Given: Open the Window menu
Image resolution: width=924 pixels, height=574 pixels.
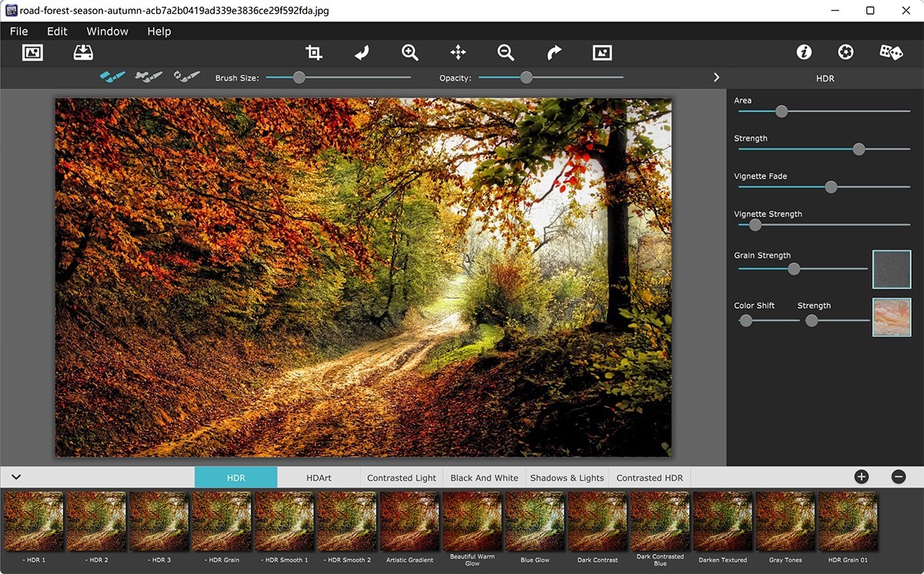Looking at the screenshot, I should [107, 31].
